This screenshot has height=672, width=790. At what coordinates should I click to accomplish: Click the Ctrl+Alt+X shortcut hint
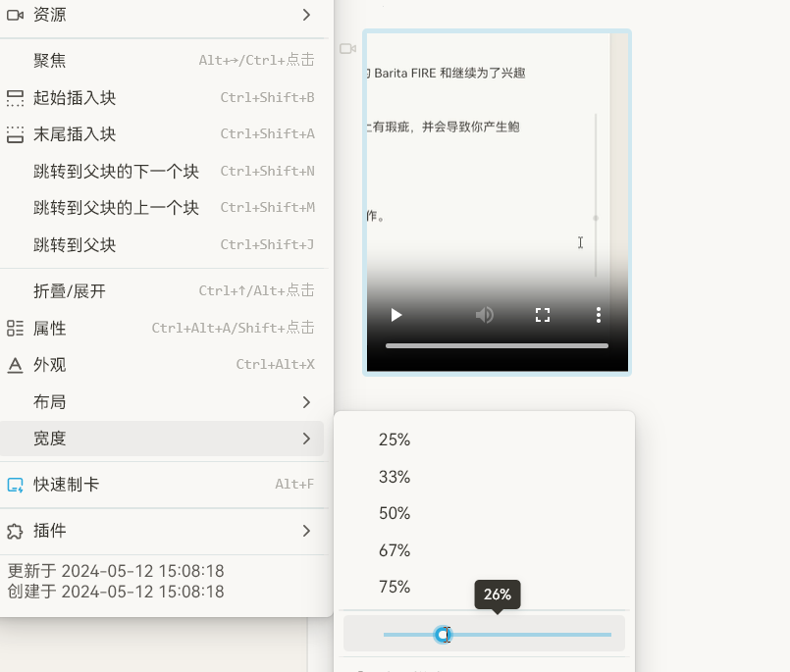pyautogui.click(x=276, y=364)
